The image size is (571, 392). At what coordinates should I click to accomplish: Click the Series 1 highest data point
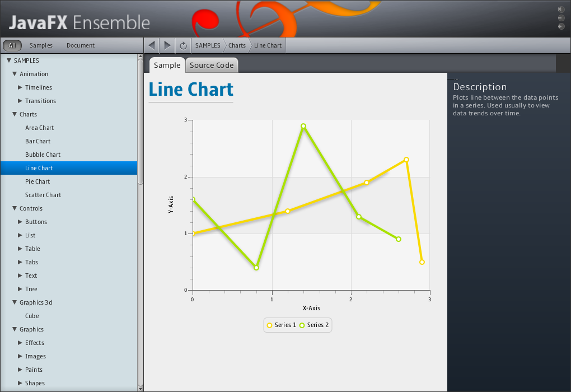pyautogui.click(x=406, y=160)
